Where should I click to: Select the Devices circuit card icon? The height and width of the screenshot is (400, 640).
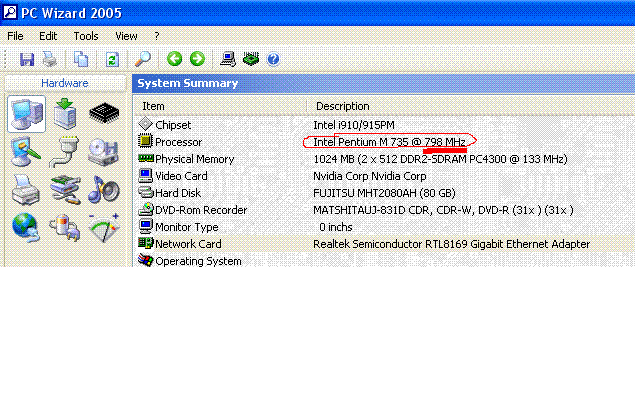pyautogui.click(x=65, y=190)
